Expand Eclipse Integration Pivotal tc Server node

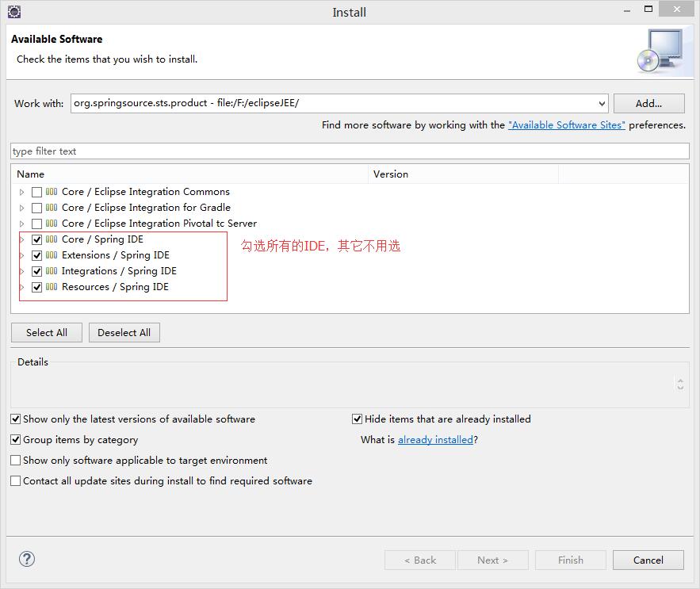(x=21, y=224)
